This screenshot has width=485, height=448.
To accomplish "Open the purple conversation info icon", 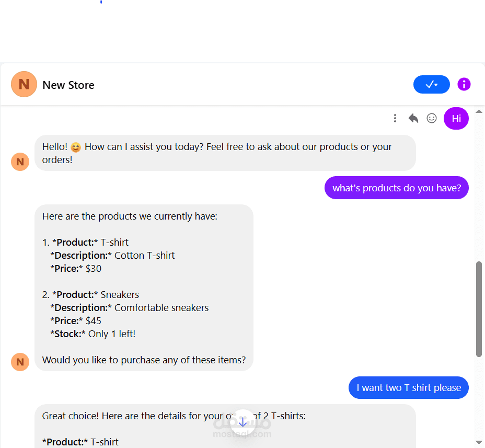I will pos(464,84).
